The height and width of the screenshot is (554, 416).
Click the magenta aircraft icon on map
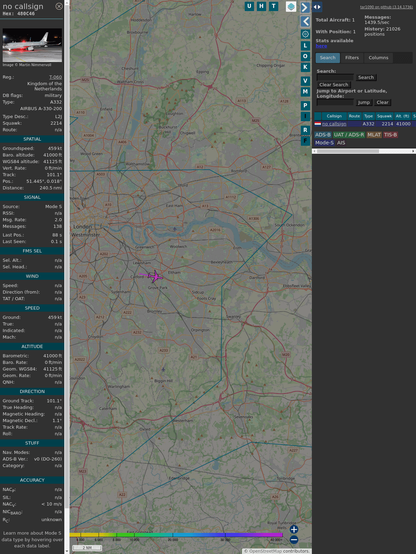click(154, 276)
